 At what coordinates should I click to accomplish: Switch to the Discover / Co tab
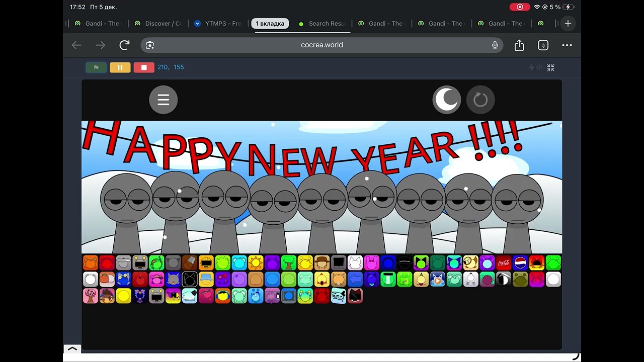(158, 24)
